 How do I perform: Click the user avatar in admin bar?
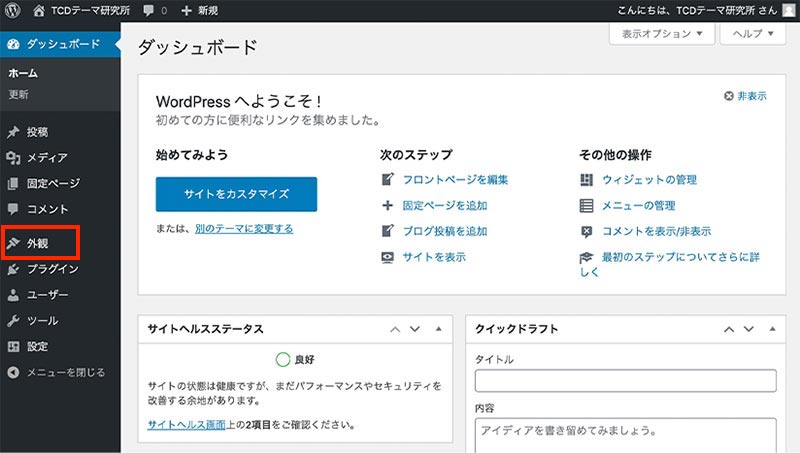[x=789, y=10]
